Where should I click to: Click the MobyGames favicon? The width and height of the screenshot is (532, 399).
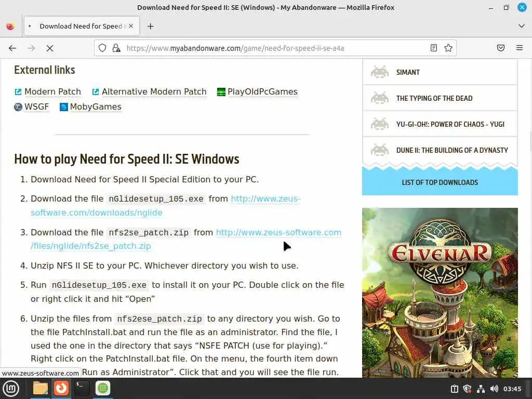click(x=63, y=107)
